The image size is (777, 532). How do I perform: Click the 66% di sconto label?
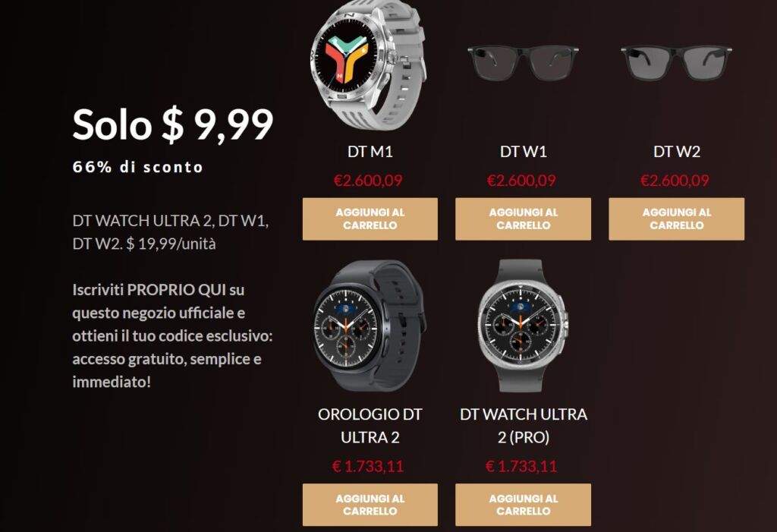point(138,167)
